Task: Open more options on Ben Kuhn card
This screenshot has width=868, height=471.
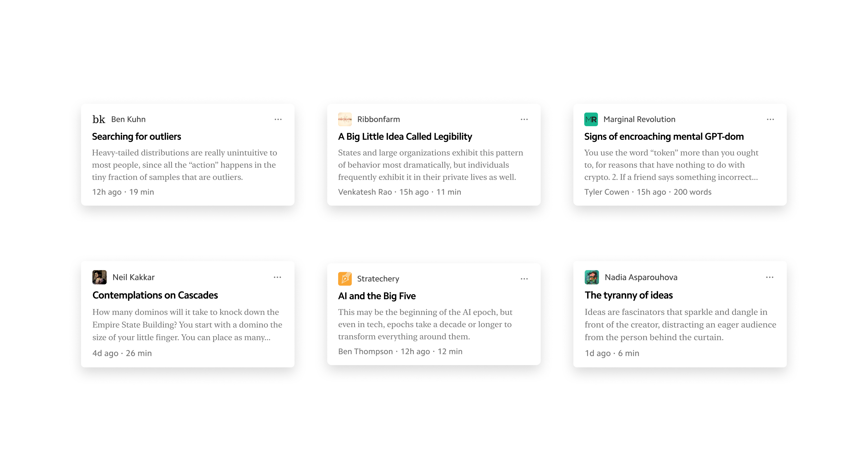Action: click(x=278, y=119)
